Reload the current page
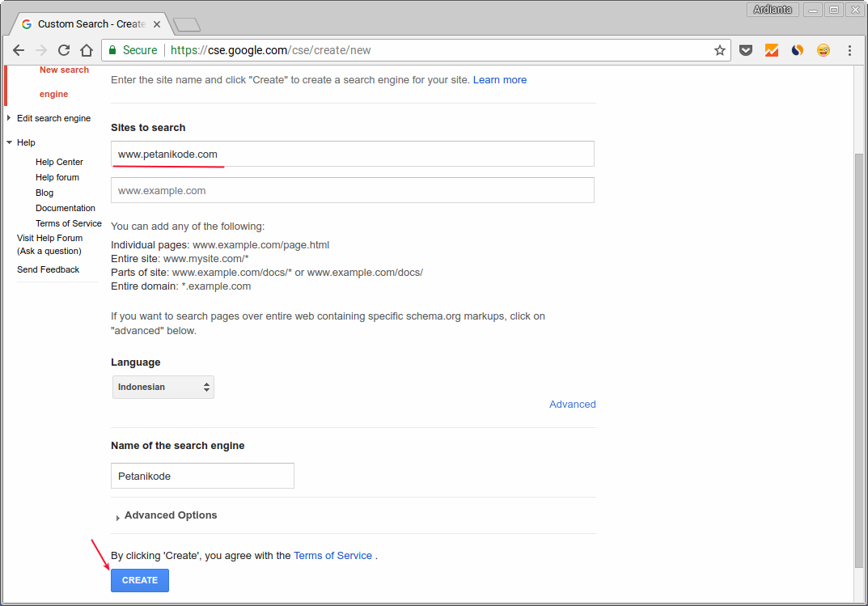Screen dimensions: 868x606 click(63, 49)
